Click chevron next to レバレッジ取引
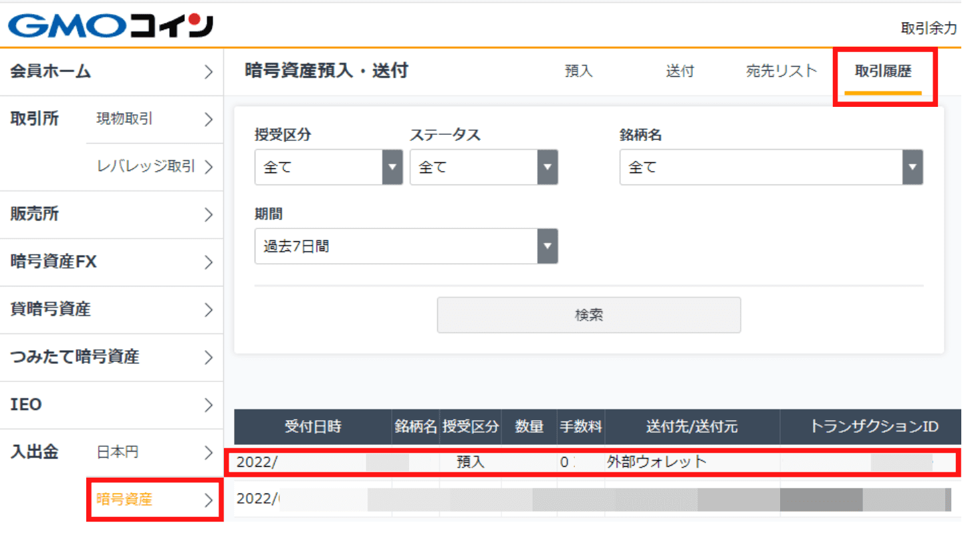 pyautogui.click(x=209, y=167)
